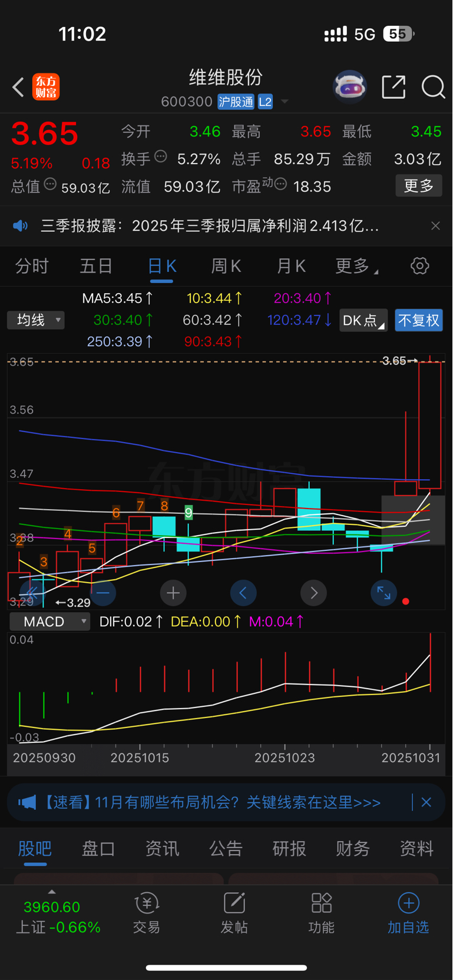
Task: Open the robot assistant avatar
Action: click(x=350, y=87)
